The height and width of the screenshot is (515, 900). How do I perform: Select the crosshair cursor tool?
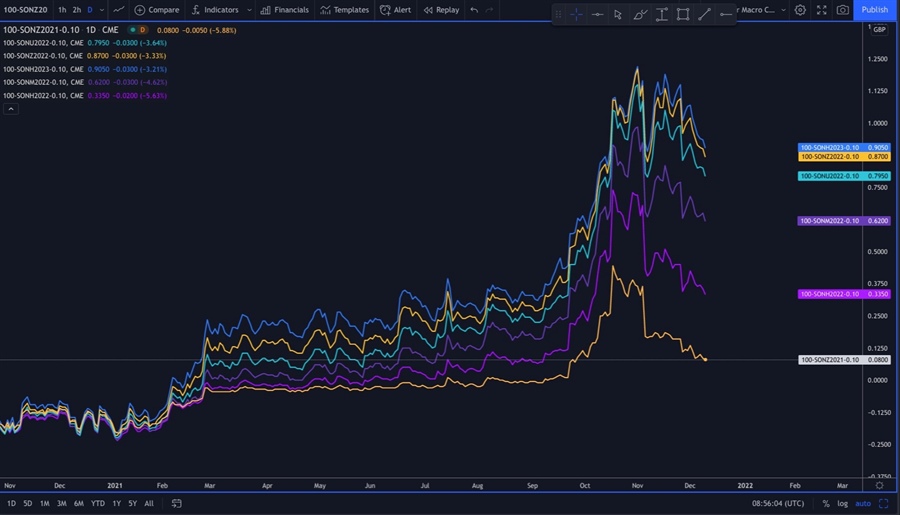click(576, 14)
